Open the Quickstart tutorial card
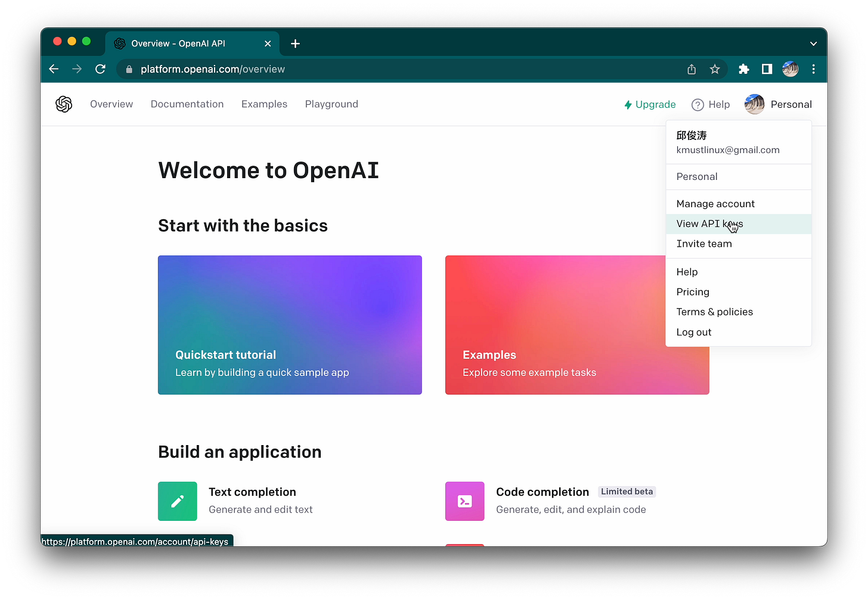 click(290, 325)
